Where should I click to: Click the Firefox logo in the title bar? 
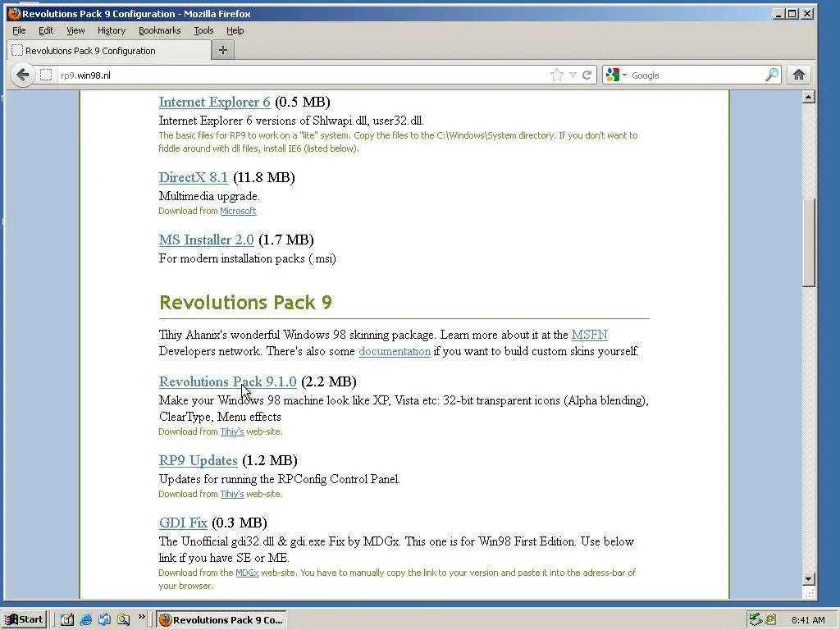[14, 13]
